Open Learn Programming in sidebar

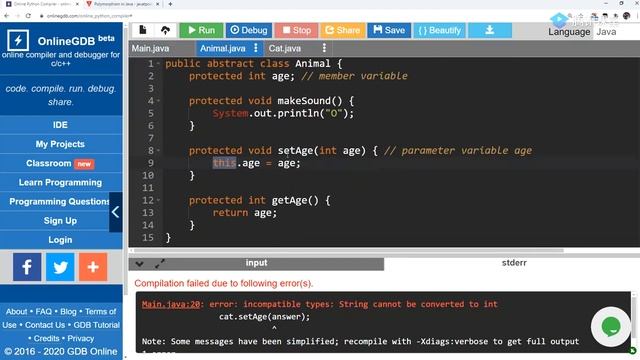pos(61,182)
